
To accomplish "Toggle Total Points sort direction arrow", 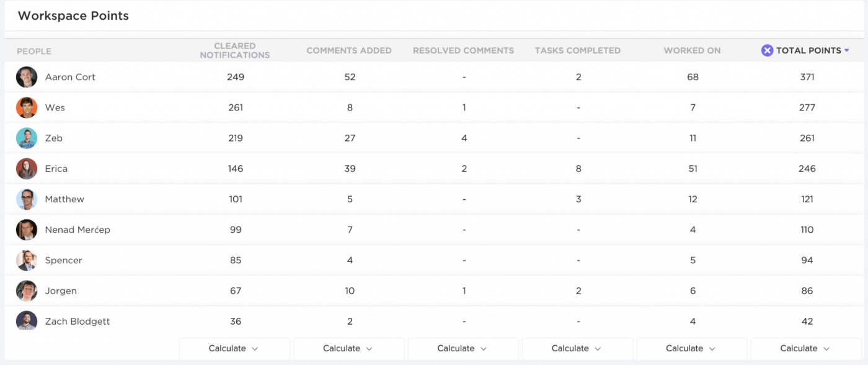I will point(847,51).
